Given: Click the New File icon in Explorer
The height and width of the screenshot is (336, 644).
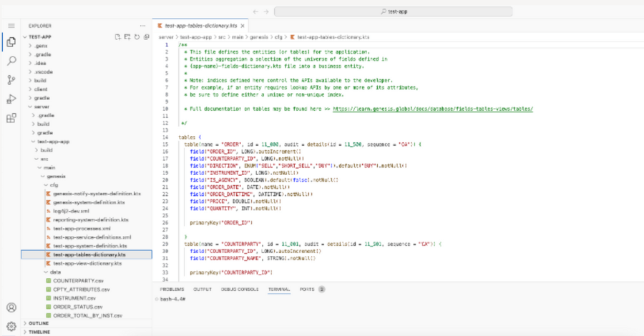Looking at the screenshot, I should point(118,36).
